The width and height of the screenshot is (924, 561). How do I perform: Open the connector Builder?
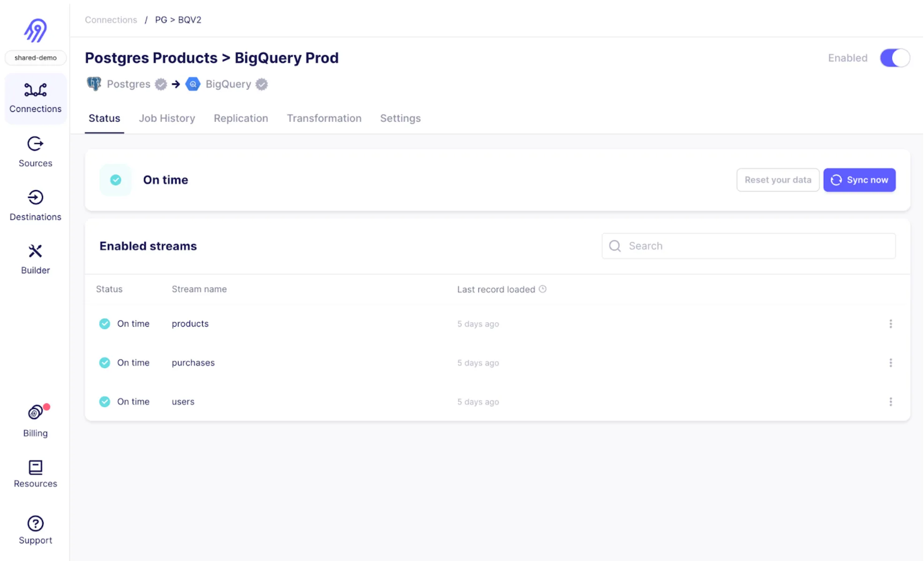[x=36, y=258]
